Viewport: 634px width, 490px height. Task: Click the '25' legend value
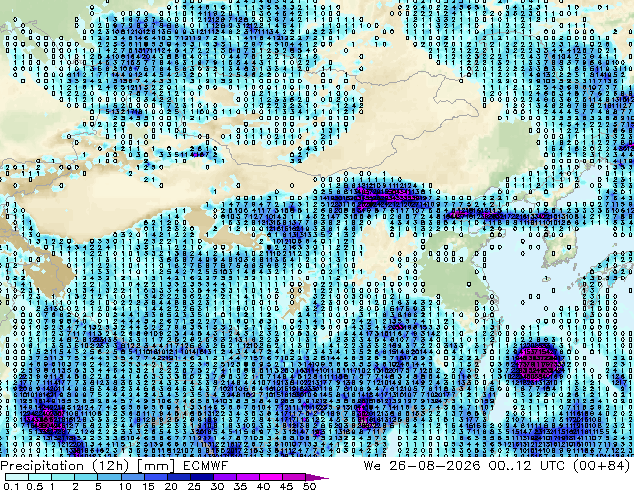point(194,486)
